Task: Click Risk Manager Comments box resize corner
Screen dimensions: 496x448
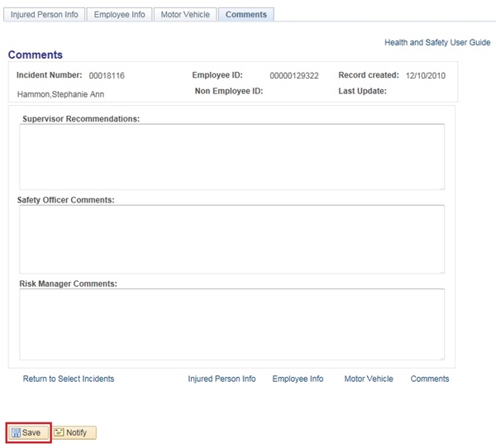Action: [441, 357]
